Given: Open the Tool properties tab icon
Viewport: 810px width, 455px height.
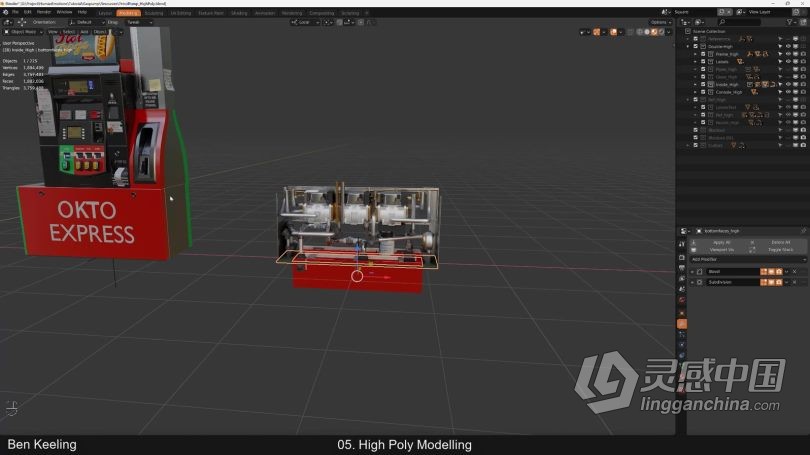Looking at the screenshot, I should click(x=682, y=244).
